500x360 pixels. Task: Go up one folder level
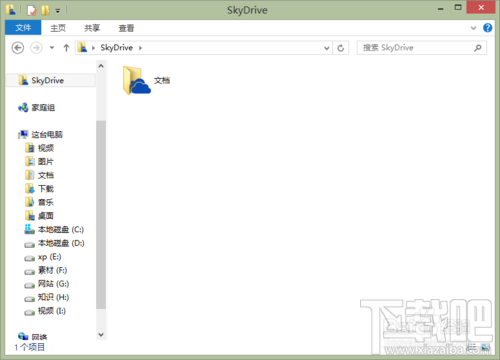coord(66,48)
